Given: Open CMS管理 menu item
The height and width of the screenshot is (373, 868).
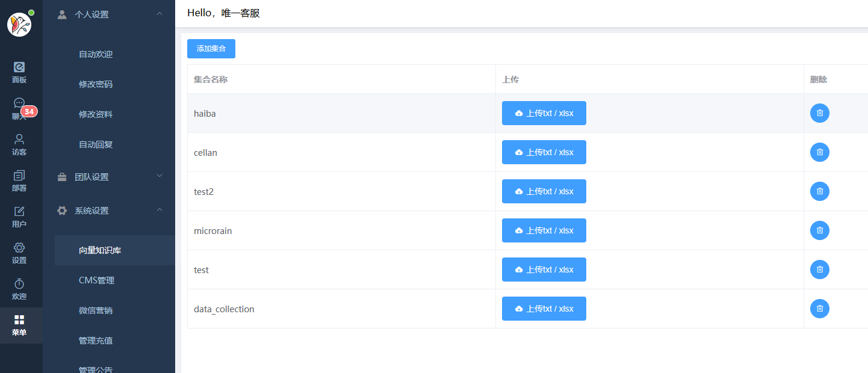Looking at the screenshot, I should [96, 280].
